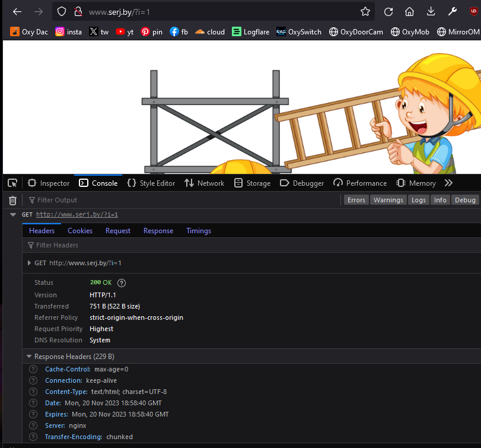Click the browser reload button

click(x=388, y=12)
